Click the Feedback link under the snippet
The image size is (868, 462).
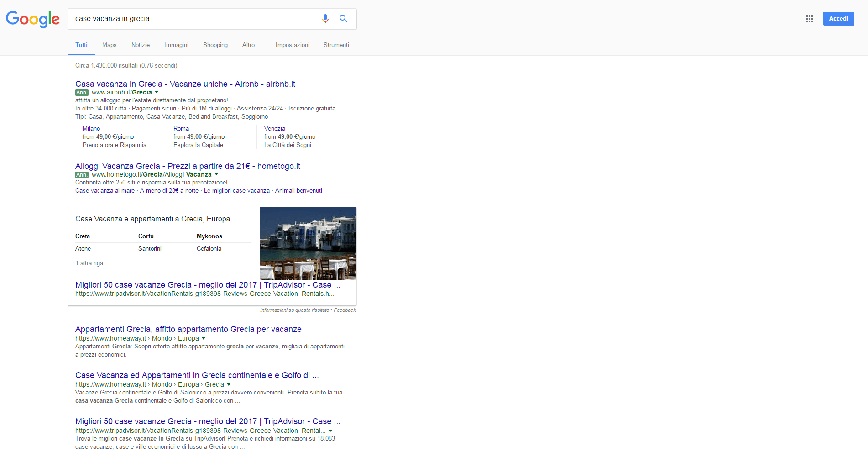point(345,310)
